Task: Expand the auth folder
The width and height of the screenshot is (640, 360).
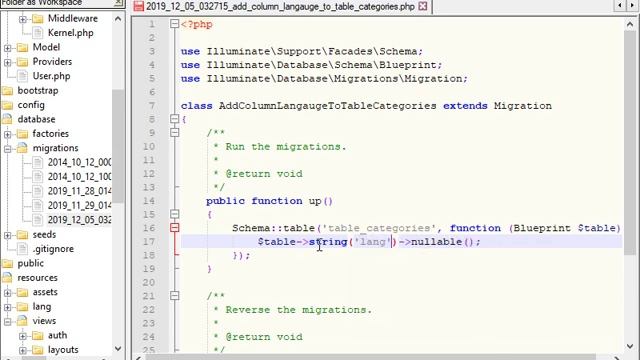Action: (23, 336)
